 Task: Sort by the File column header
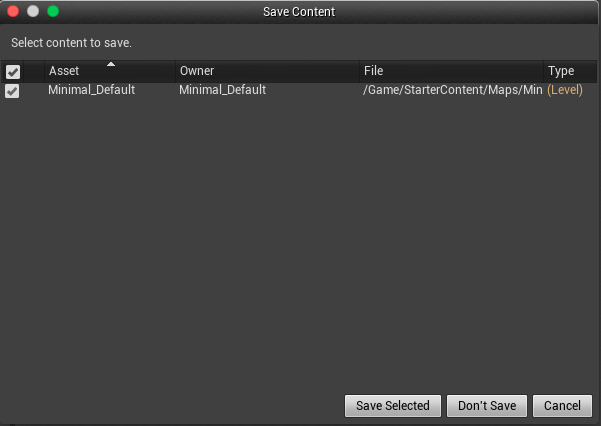pos(373,72)
